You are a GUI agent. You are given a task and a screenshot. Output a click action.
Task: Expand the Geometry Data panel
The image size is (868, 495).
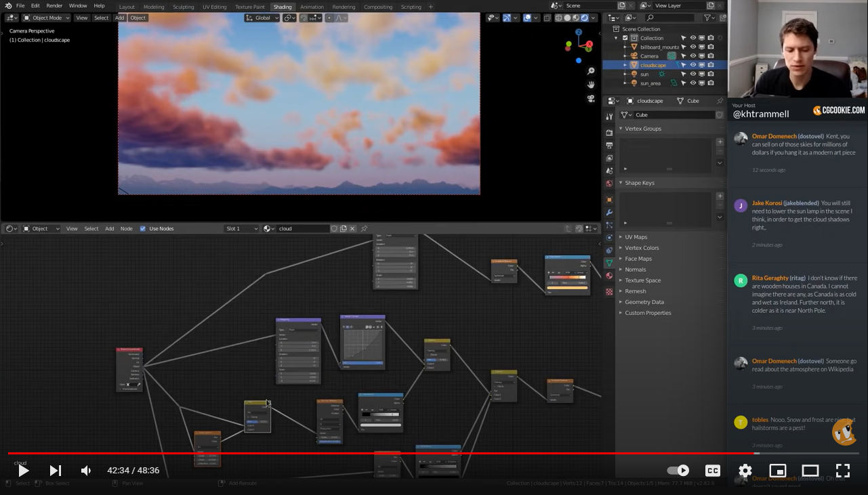(644, 302)
